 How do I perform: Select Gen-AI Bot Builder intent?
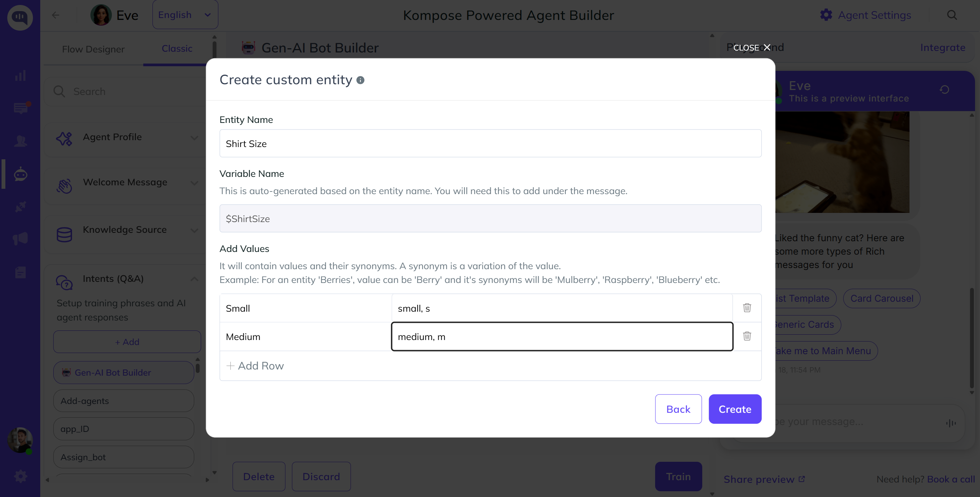[x=124, y=373]
